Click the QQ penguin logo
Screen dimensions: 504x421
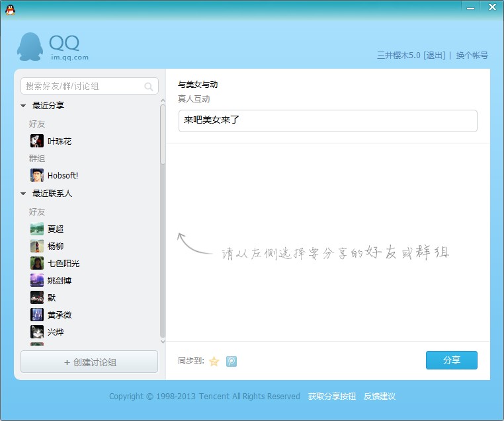tap(30, 47)
